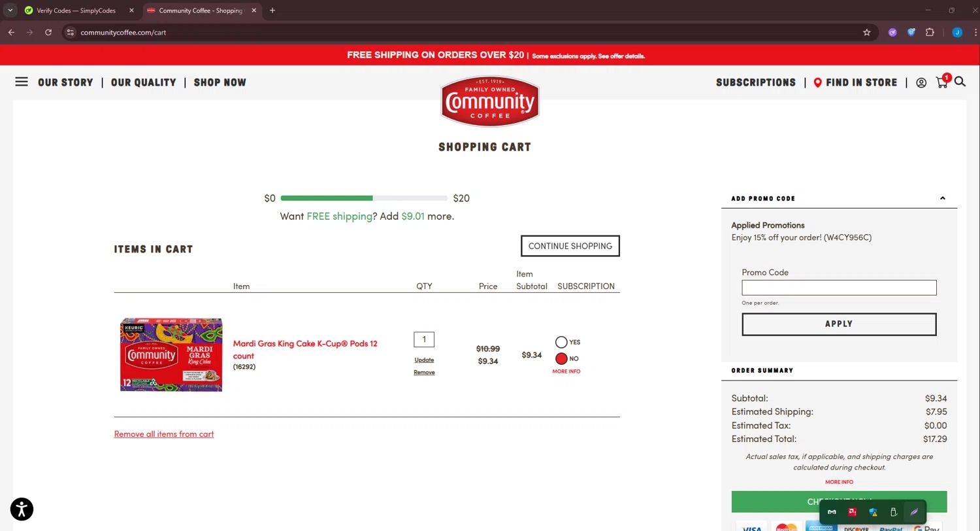Screen dimensions: 980x531
Task: Collapse the Add Promo Code section
Action: [942, 198]
